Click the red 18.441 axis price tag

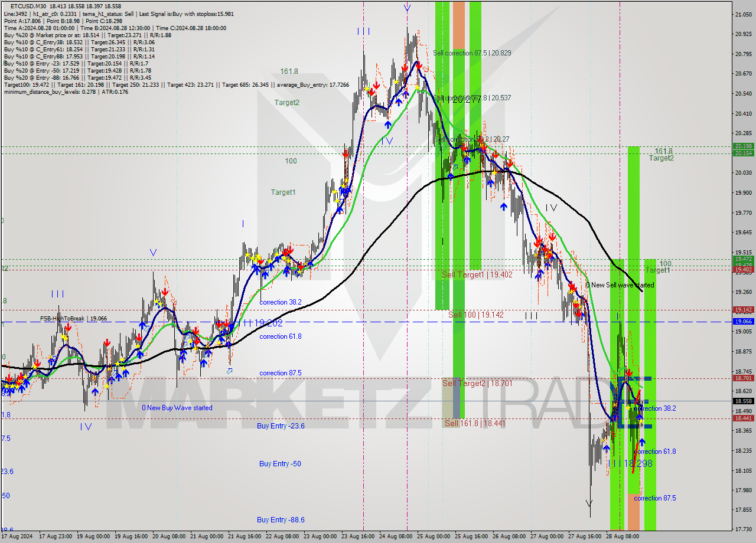(743, 418)
